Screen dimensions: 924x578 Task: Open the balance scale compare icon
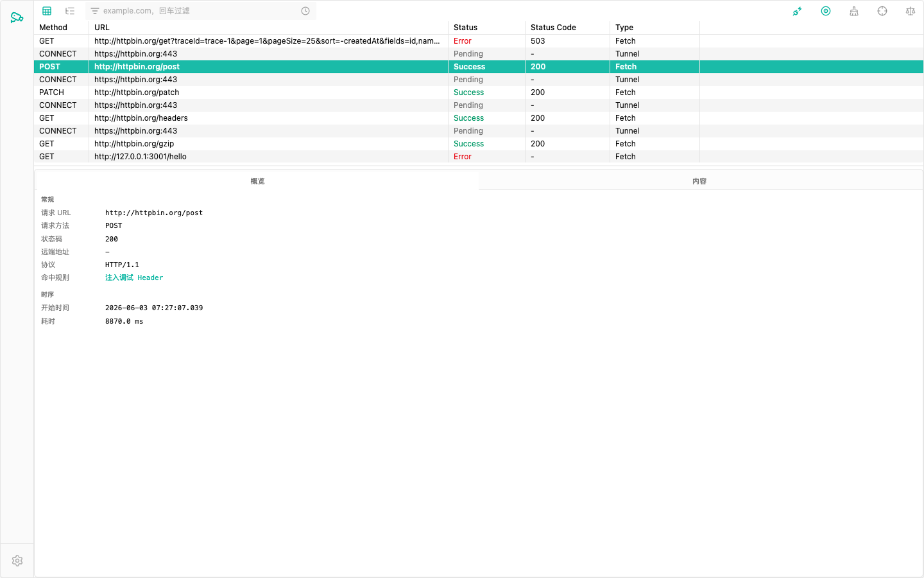coord(911,11)
